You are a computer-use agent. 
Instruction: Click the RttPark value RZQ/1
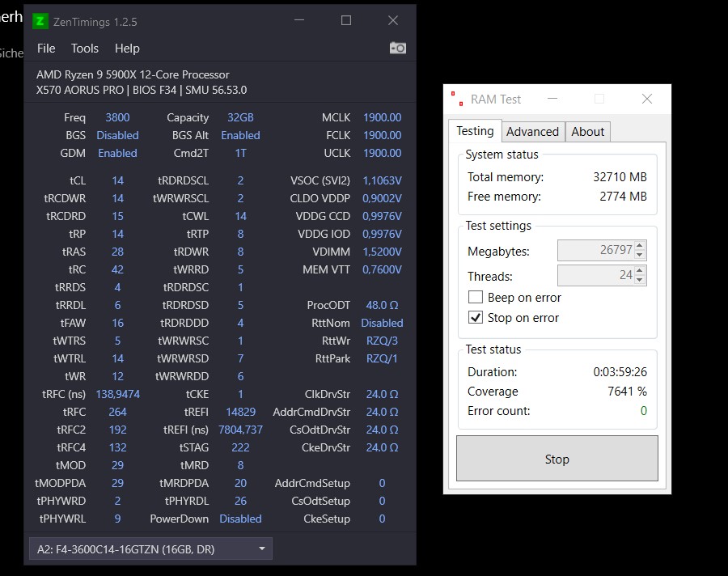[x=382, y=358]
